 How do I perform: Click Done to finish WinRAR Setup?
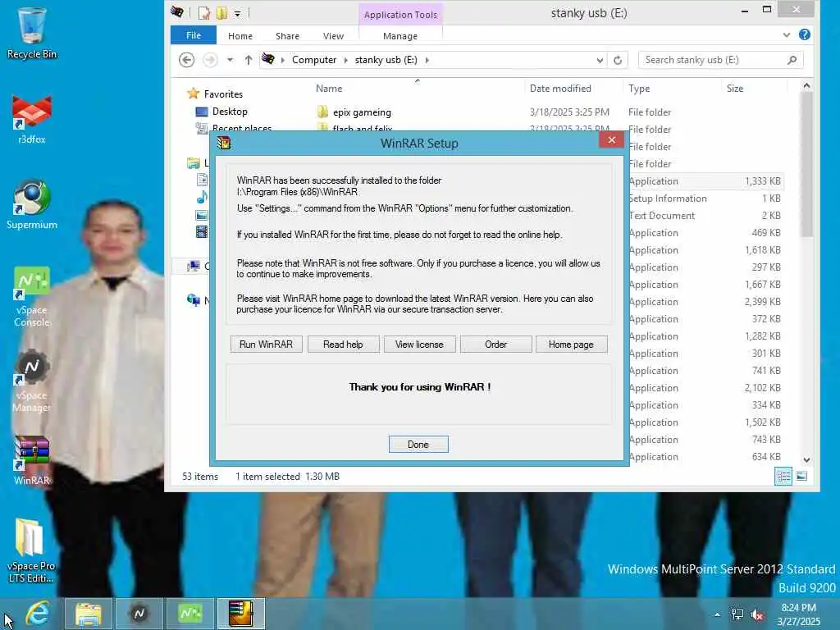[x=418, y=444]
